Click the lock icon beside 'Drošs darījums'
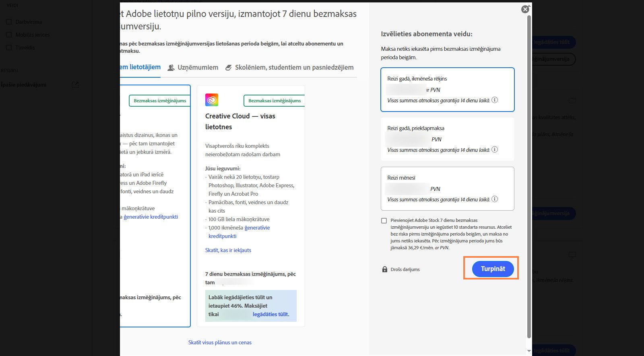The width and height of the screenshot is (644, 356). click(384, 269)
